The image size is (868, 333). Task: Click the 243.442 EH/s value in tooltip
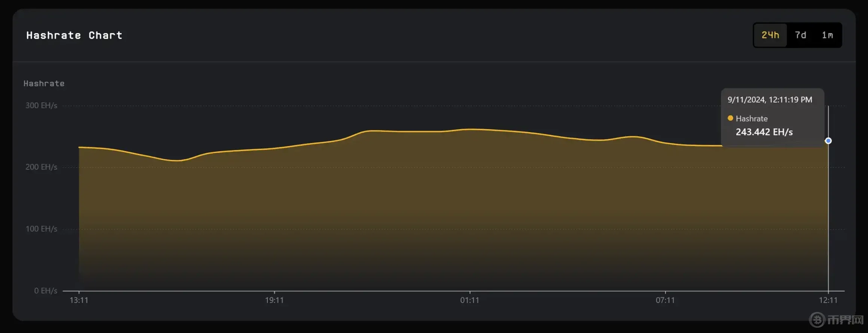[x=764, y=132]
